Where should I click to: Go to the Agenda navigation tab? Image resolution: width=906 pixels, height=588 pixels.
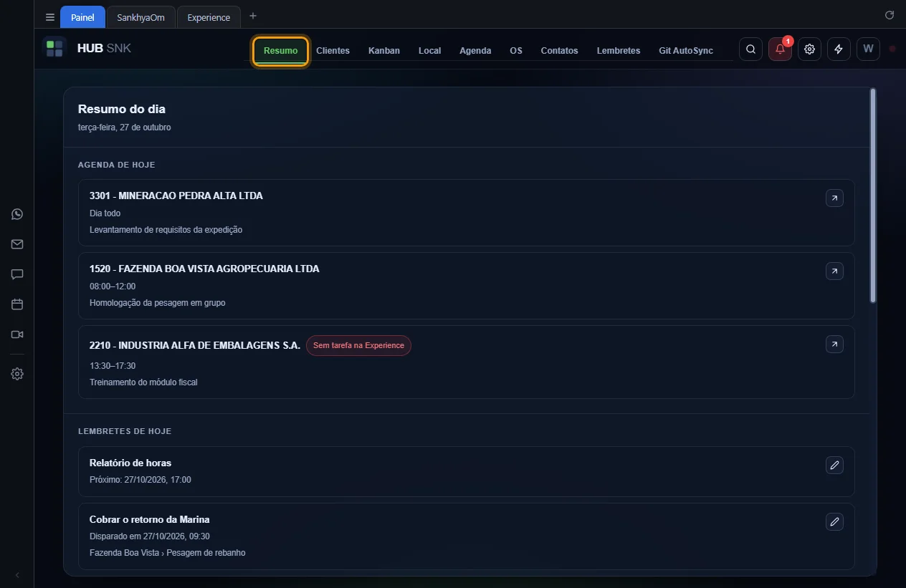point(475,51)
